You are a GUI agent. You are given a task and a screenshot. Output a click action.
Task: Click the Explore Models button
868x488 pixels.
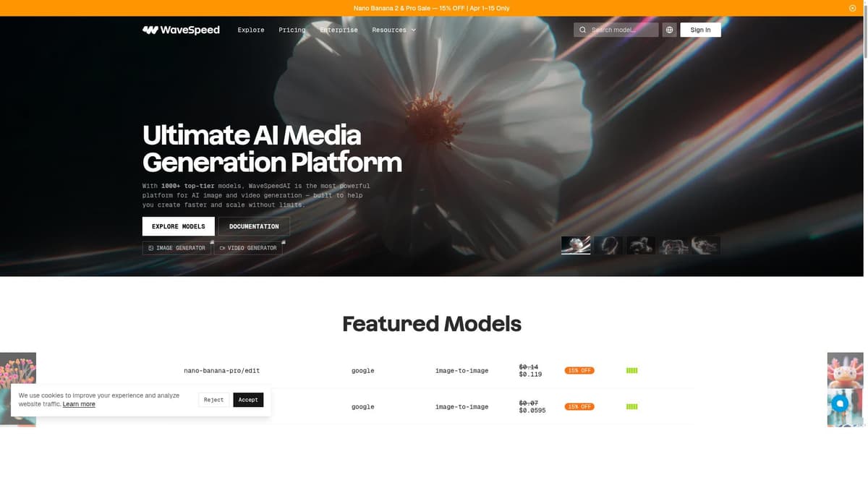pos(178,226)
